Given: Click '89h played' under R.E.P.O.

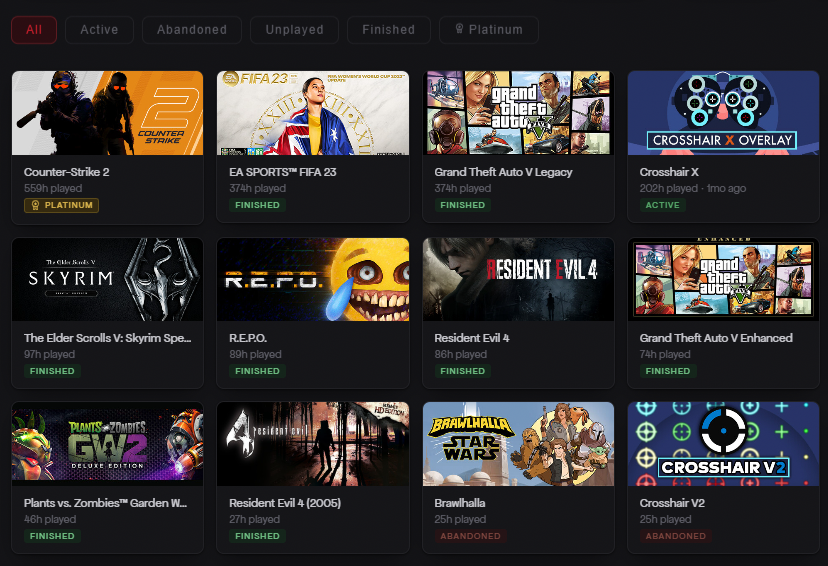Looking at the screenshot, I should click(x=255, y=354).
